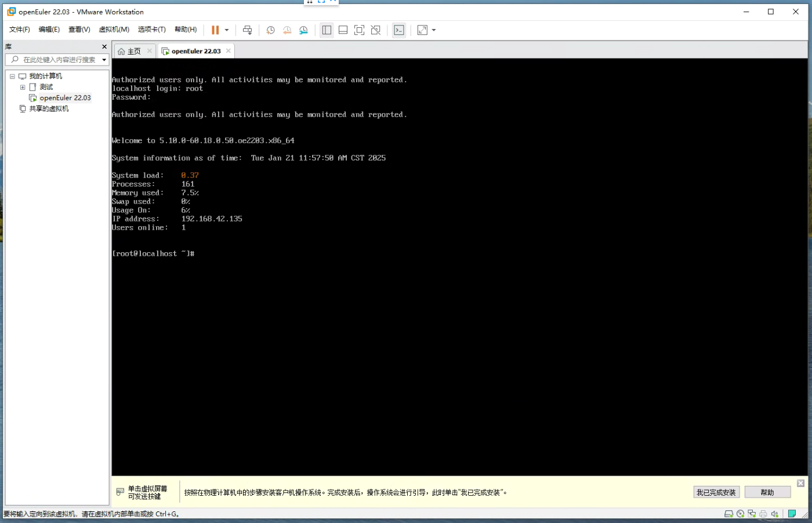
Task: Open the power options dropdown arrow beside pause
Action: (227, 30)
